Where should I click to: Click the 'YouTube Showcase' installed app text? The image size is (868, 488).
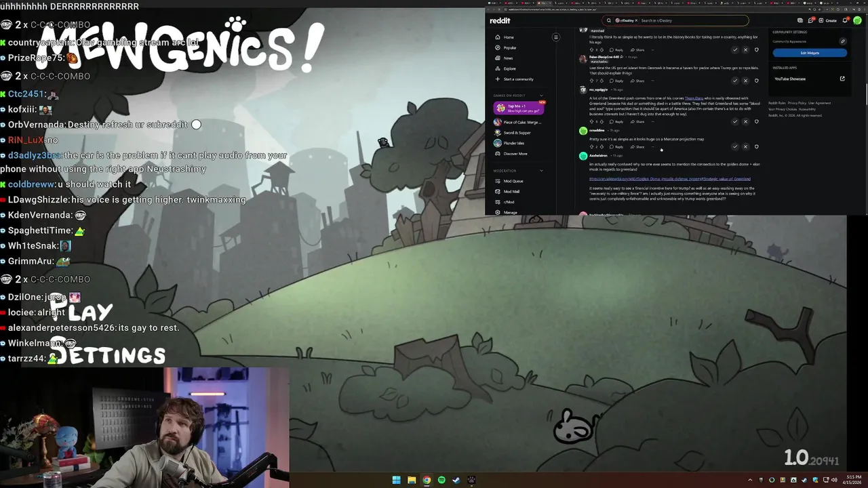tap(790, 79)
